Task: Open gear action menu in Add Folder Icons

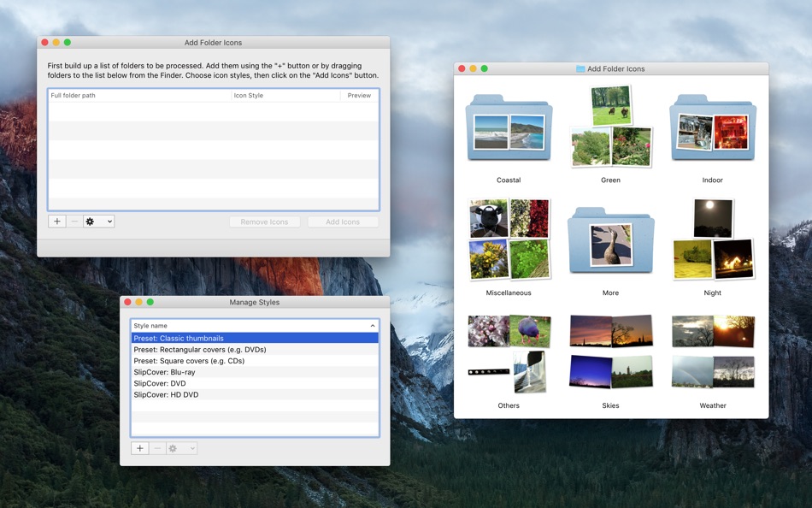Action: [x=98, y=222]
